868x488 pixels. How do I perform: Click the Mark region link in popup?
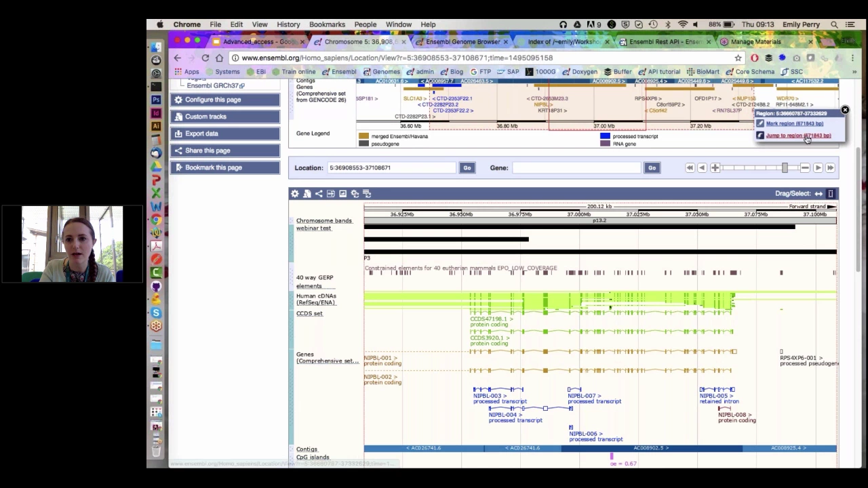[794, 123]
